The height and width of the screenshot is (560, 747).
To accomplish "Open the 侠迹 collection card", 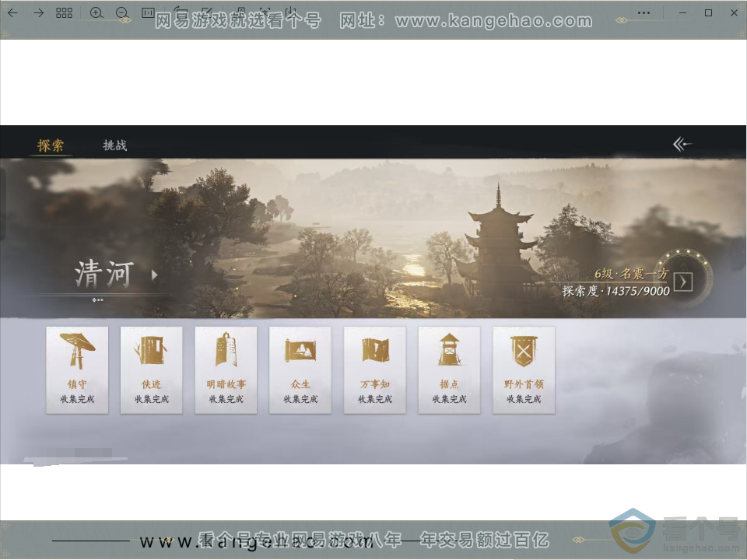I will click(152, 370).
